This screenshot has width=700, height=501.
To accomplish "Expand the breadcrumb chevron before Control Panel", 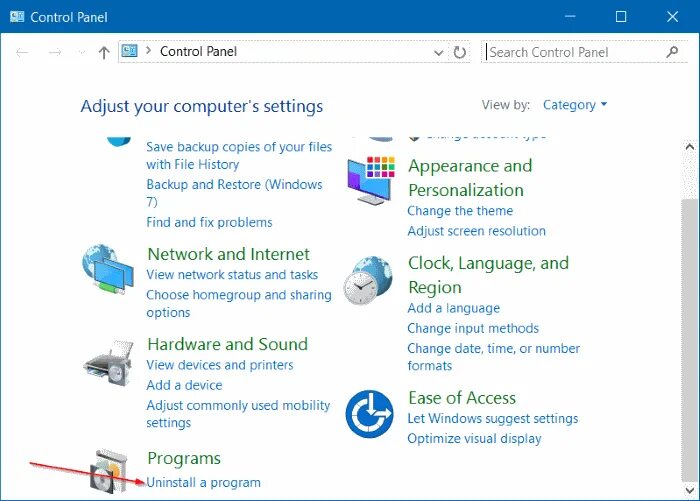I will 148,51.
